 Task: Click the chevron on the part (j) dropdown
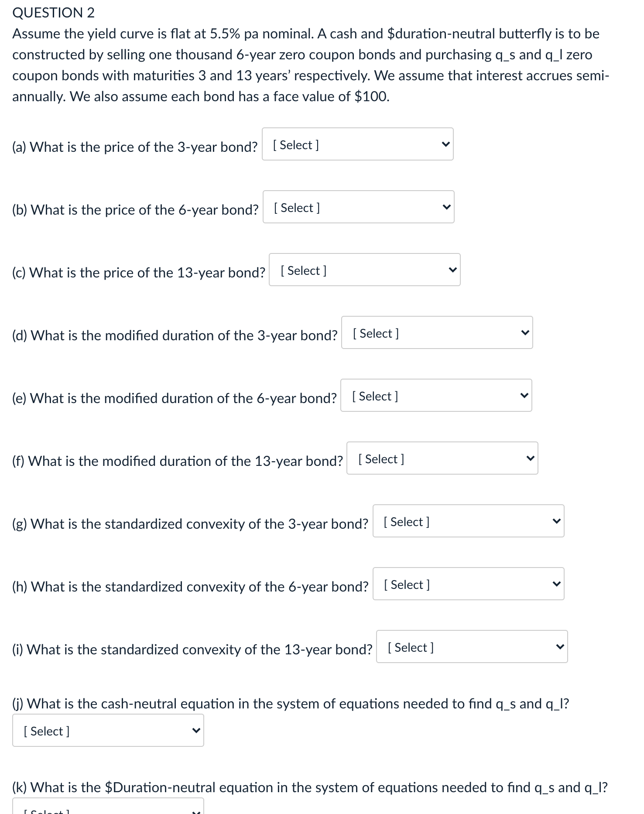(195, 730)
